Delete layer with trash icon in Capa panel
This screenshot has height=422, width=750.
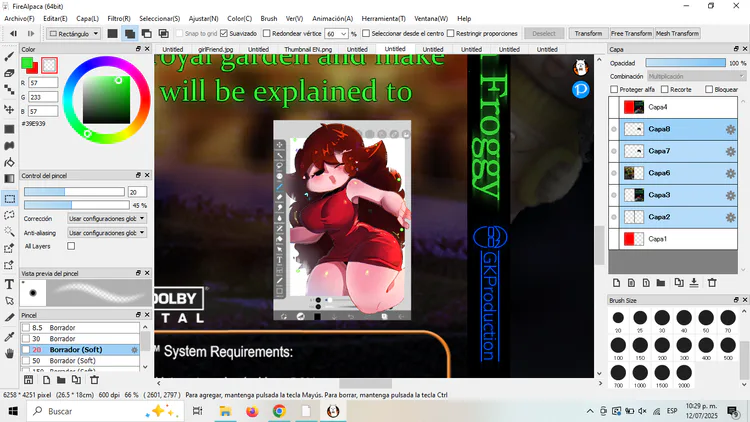pos(712,283)
